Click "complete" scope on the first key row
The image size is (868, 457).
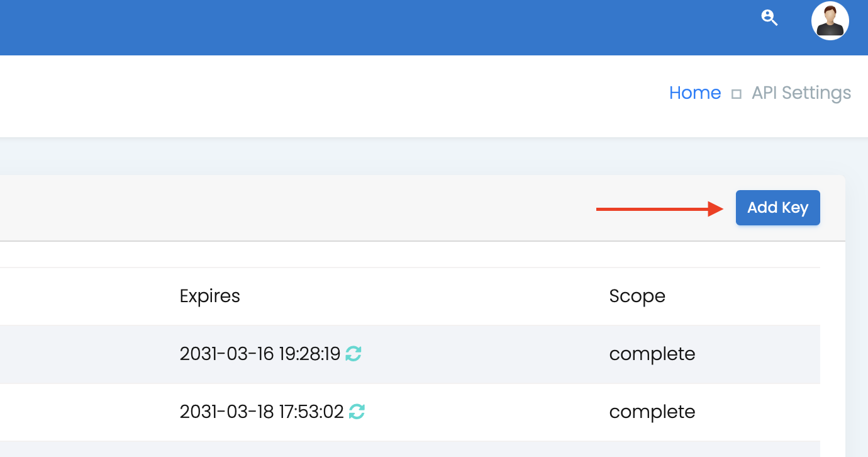652,354
